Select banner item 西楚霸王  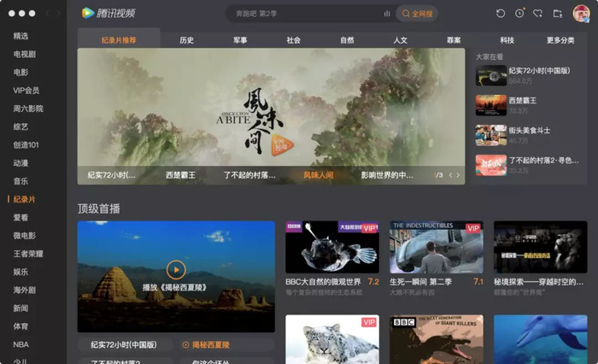coord(180,175)
